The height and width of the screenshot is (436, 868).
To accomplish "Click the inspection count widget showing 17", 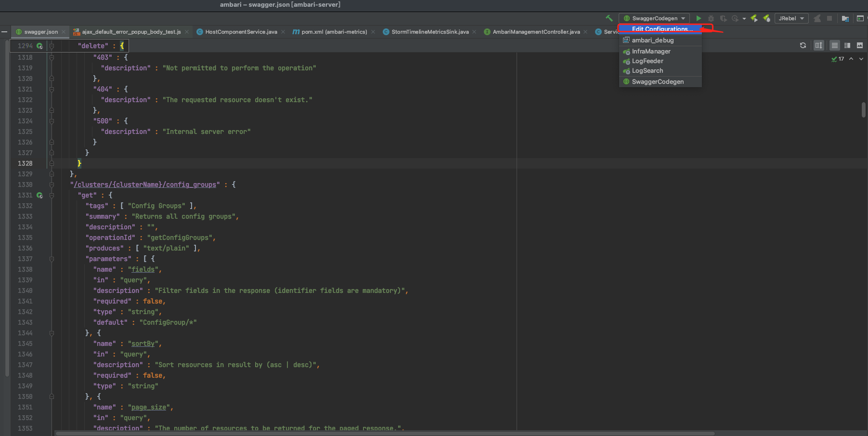I will tap(838, 59).
